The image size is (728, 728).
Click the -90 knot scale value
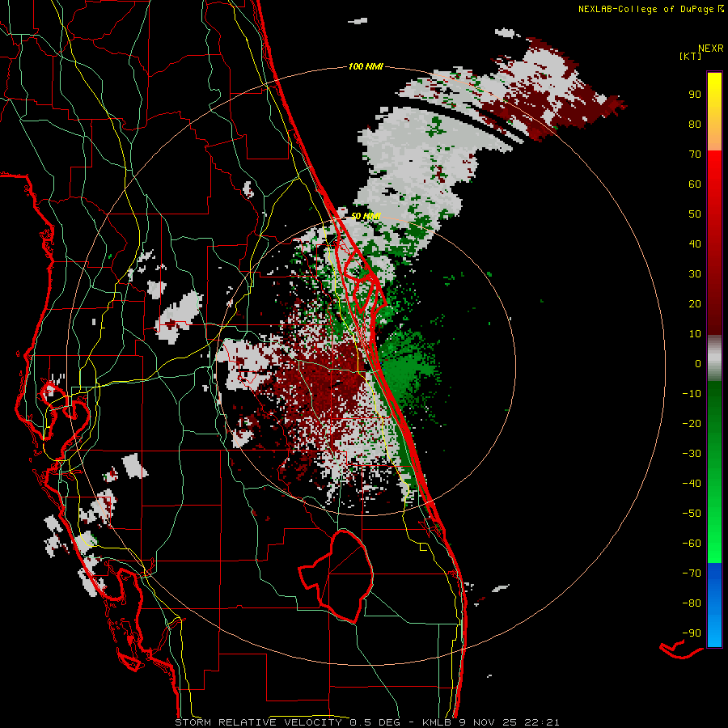coord(692,633)
